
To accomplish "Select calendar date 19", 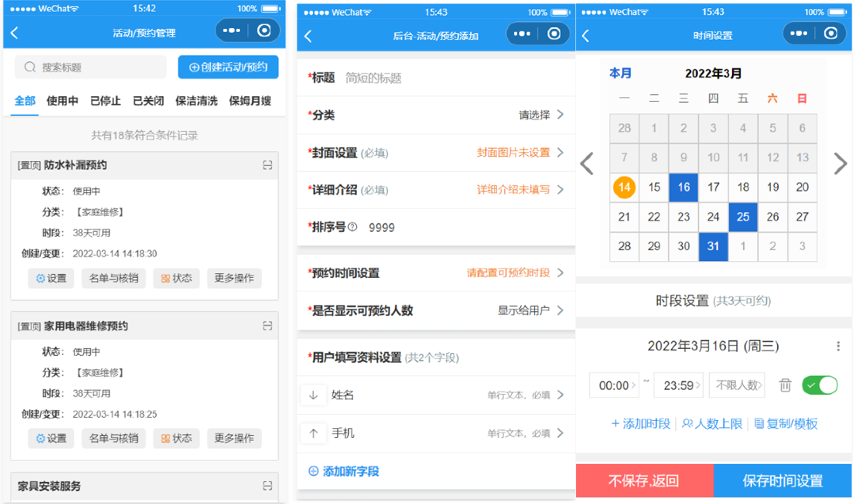I will 772,187.
